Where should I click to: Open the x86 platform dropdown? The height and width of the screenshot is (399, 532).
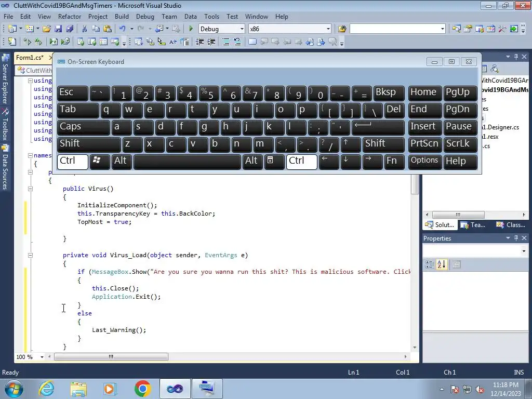[x=328, y=29]
